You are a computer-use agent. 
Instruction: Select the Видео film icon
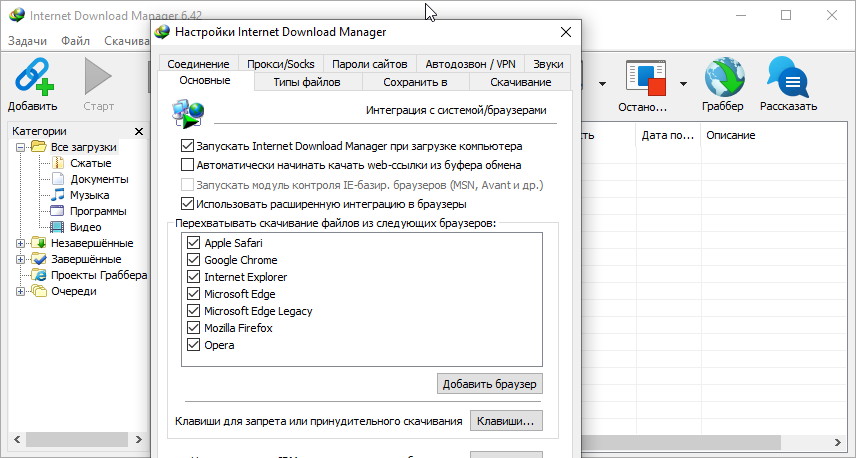pos(57,227)
